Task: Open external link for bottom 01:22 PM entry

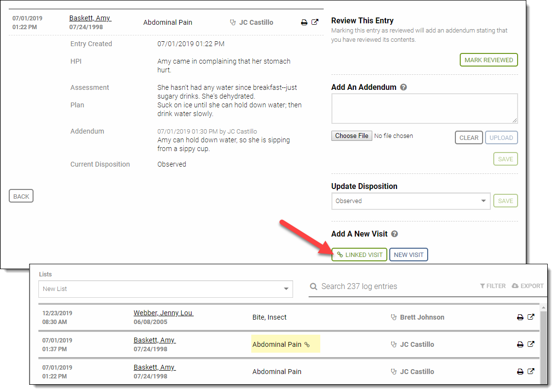Action: [x=531, y=372]
